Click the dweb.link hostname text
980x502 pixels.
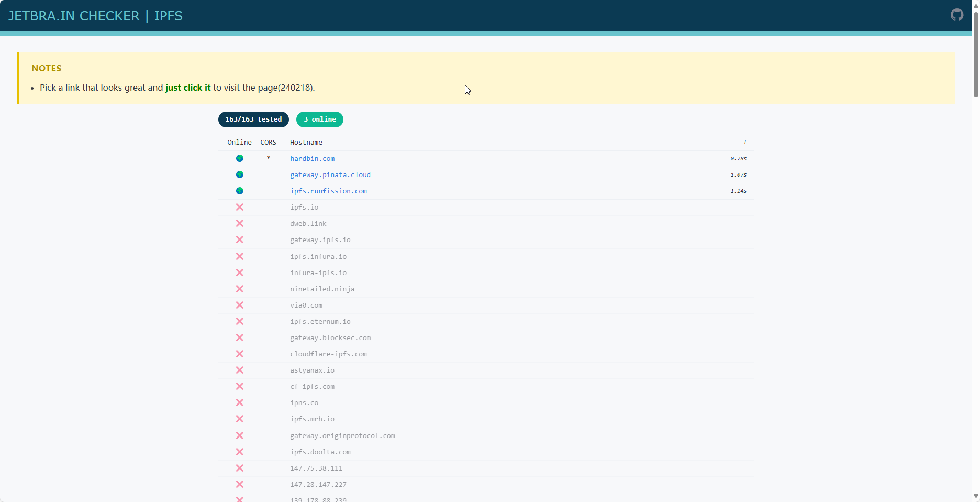click(x=308, y=223)
